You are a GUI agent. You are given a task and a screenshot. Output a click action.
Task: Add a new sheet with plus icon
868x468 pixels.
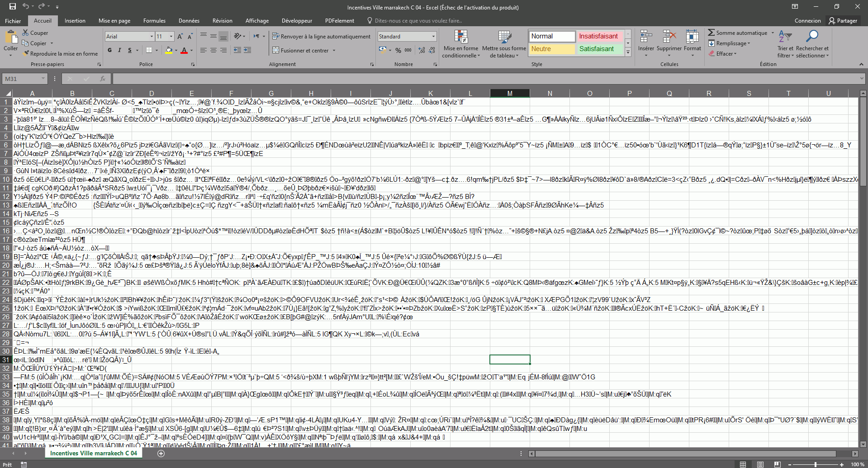pyautogui.click(x=161, y=454)
